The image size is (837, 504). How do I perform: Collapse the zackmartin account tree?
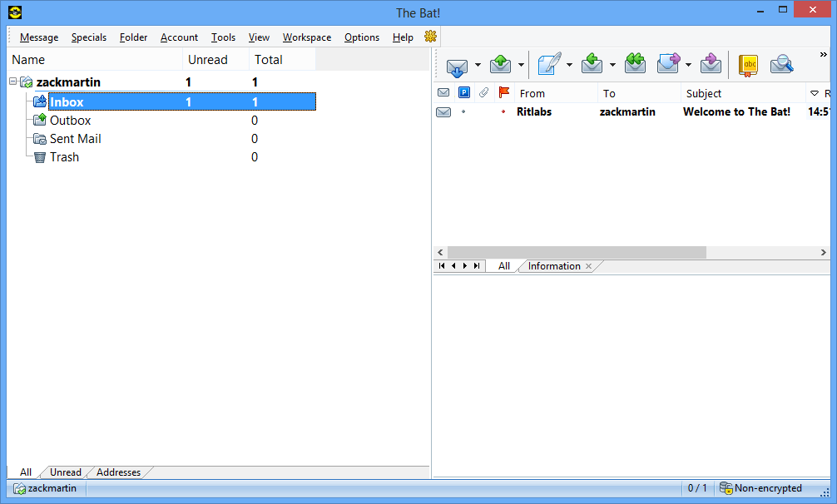click(x=12, y=82)
